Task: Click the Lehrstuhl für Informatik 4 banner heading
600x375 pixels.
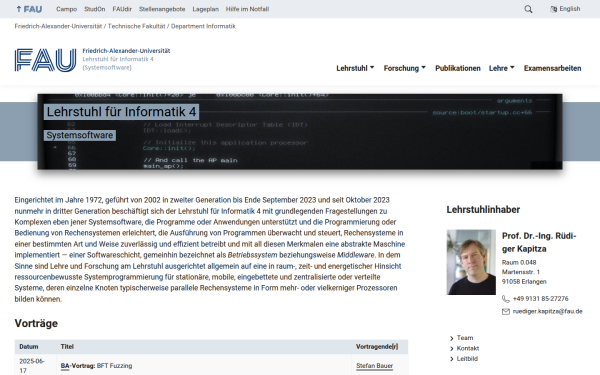Action: point(121,112)
